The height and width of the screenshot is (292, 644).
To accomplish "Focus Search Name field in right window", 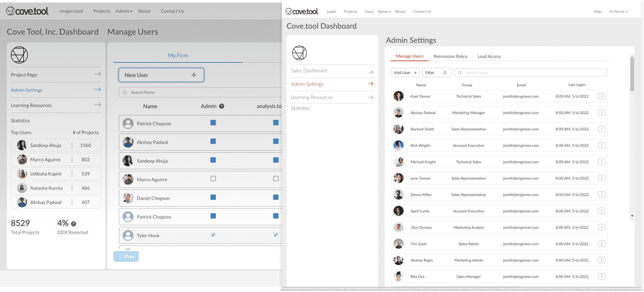I will coord(531,73).
